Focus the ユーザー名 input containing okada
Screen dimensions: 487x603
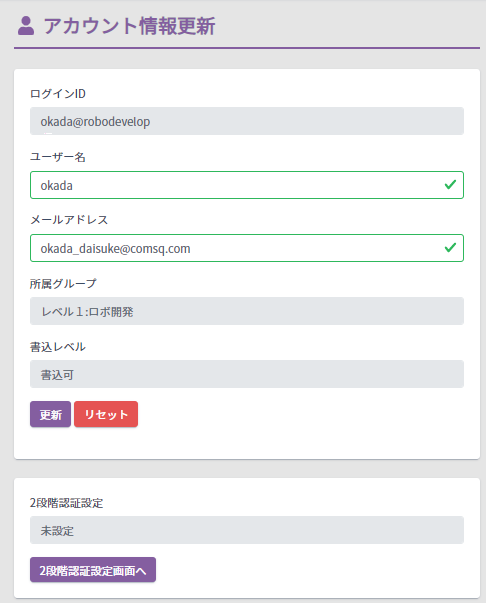click(x=247, y=185)
